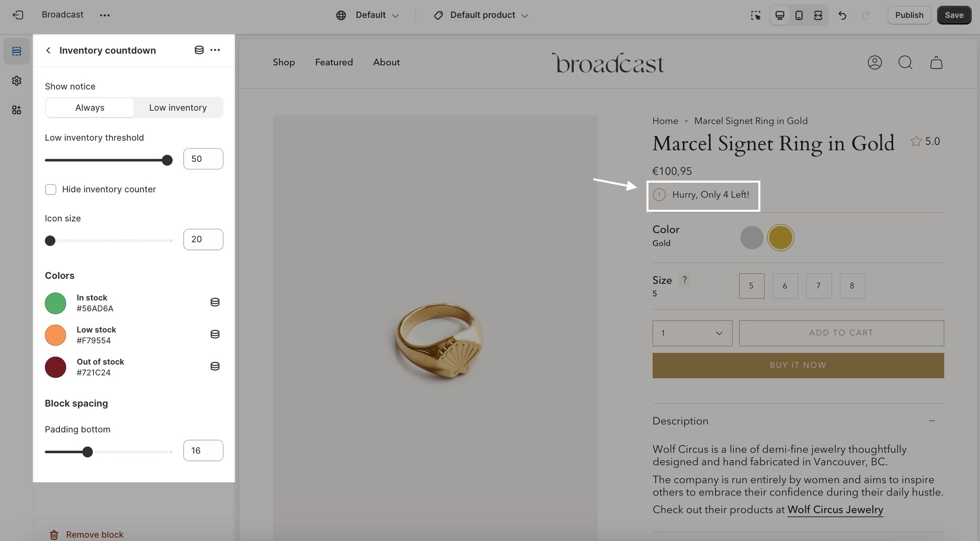Screen dimensions: 980x541
Task: Check the Hide inventory counter checkbox
Action: pos(51,189)
